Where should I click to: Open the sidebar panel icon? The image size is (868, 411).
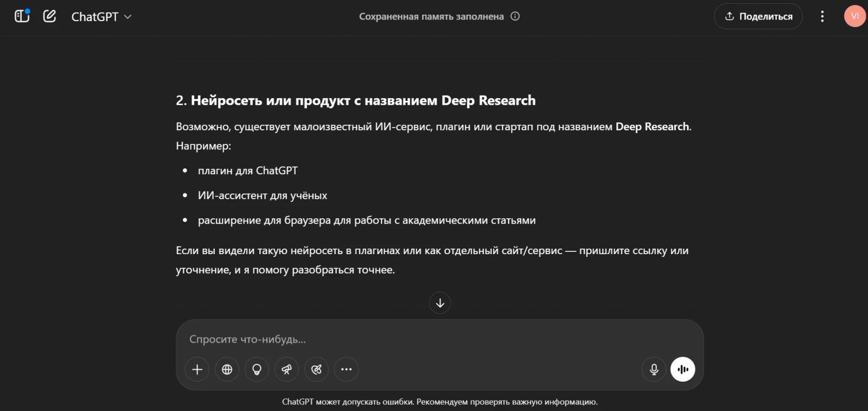click(x=22, y=16)
